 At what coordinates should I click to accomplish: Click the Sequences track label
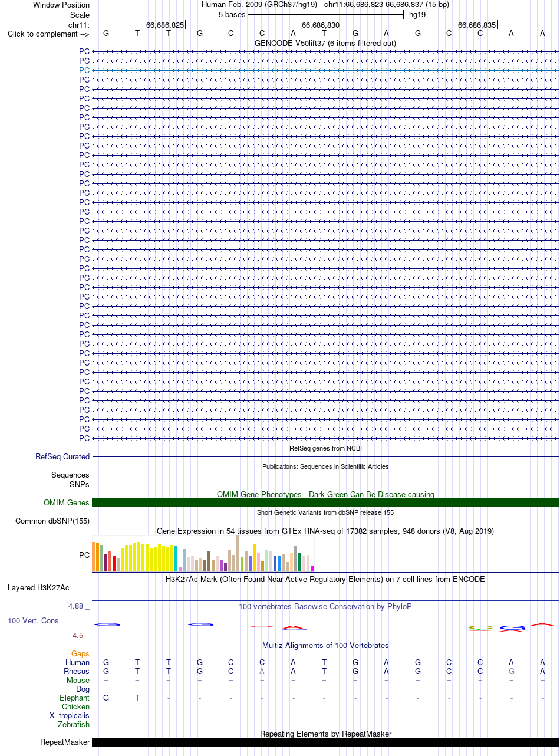pos(70,475)
